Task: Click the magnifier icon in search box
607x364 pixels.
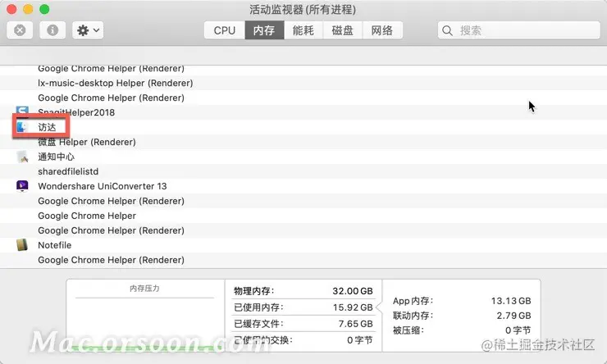Action: pyautogui.click(x=447, y=30)
